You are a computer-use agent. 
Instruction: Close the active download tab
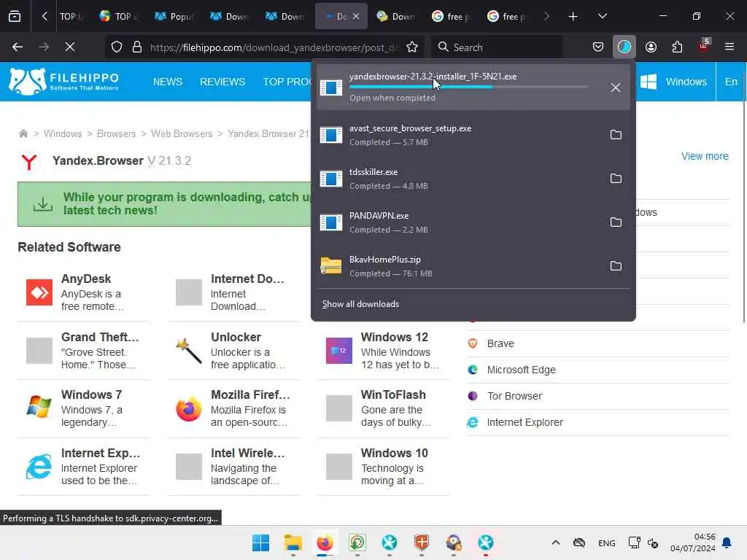(x=356, y=16)
